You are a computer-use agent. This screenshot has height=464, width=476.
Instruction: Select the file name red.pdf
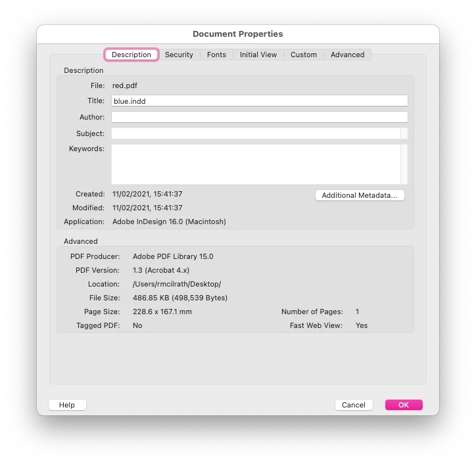[x=125, y=85]
